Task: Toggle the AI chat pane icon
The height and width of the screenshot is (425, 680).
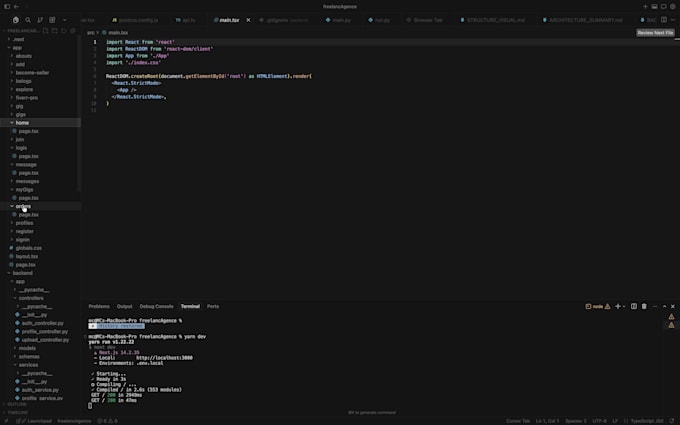Action: [664, 7]
